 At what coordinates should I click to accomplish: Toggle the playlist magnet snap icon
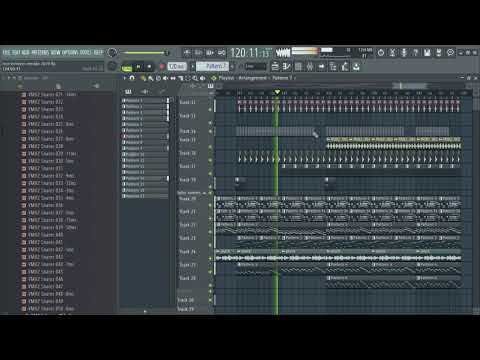pos(132,78)
